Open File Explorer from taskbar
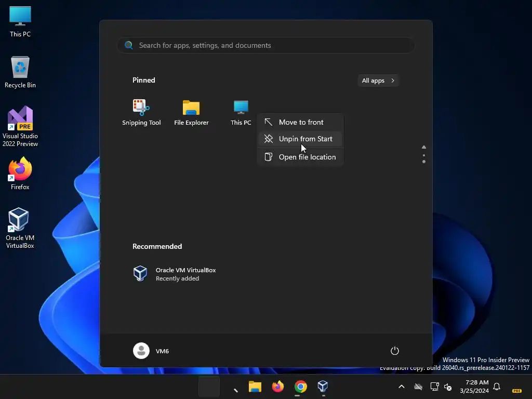Viewport: 532px width, 399px height. [255, 387]
